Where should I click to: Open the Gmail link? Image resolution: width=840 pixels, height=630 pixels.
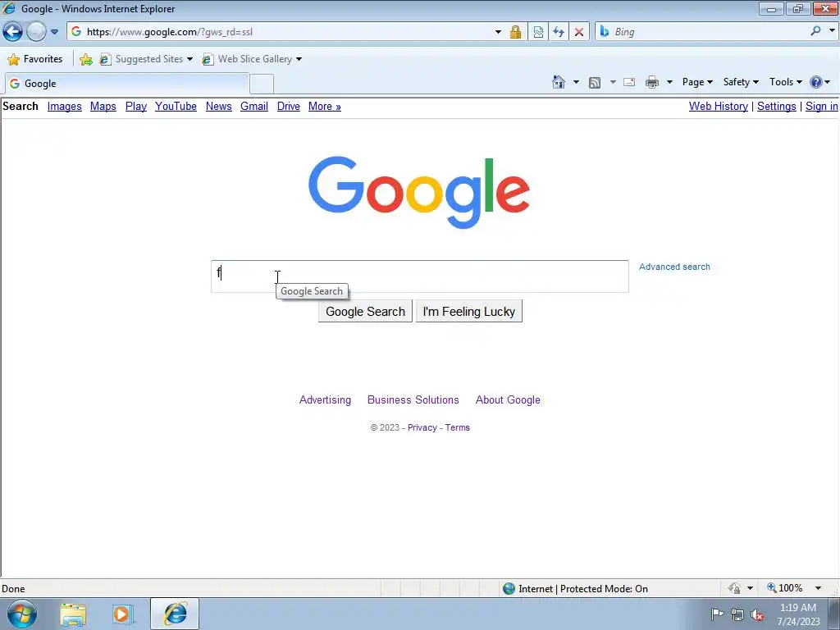[254, 106]
